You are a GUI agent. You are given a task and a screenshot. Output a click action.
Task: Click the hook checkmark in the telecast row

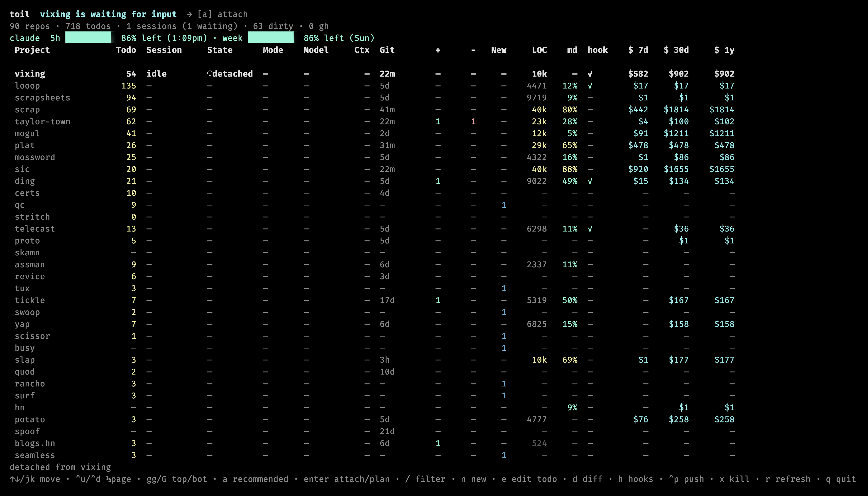[x=590, y=229]
